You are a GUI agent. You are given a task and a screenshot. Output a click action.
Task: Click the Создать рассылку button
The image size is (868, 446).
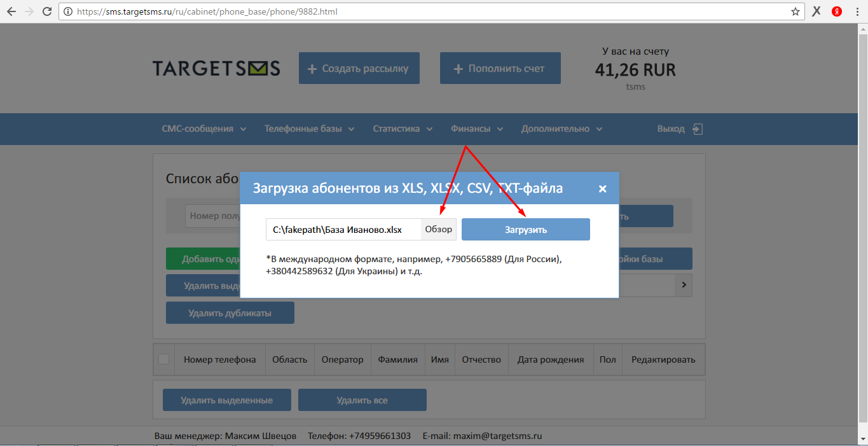[359, 68]
